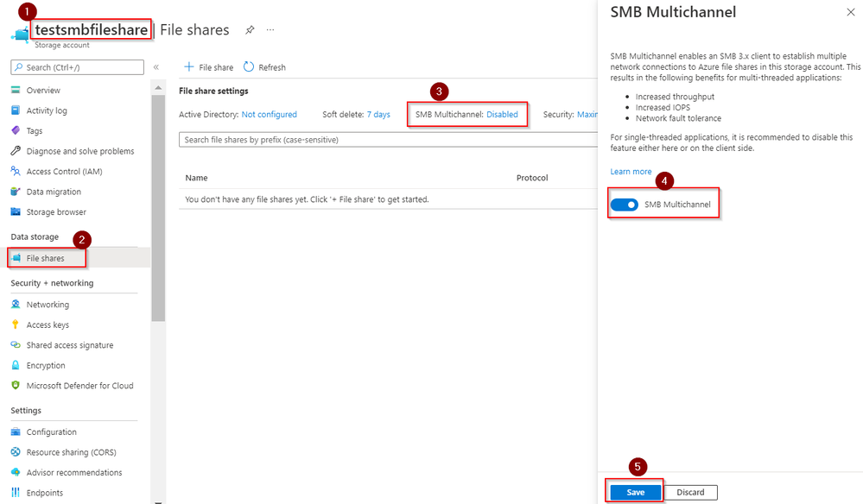The width and height of the screenshot is (863, 504).
Task: Open Encryption menu item
Action: click(46, 366)
